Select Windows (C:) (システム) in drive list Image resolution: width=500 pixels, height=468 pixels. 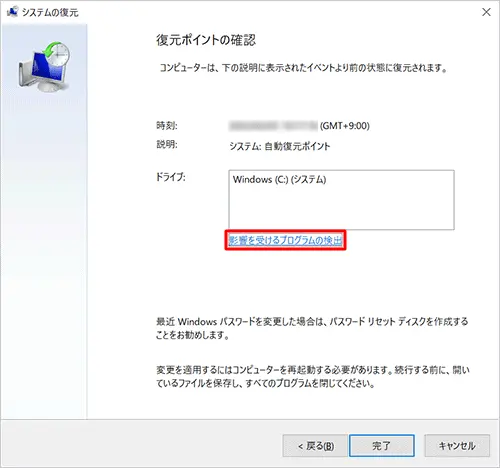click(x=279, y=180)
